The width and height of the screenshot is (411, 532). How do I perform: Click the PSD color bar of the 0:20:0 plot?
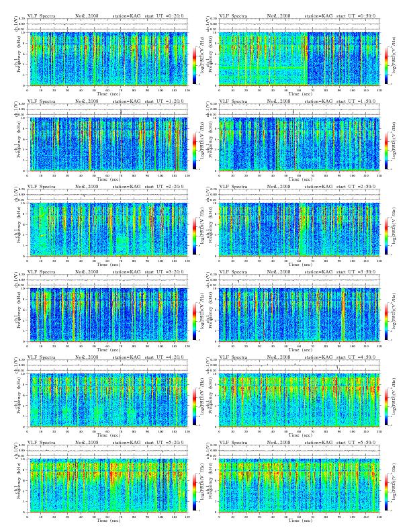[194, 65]
